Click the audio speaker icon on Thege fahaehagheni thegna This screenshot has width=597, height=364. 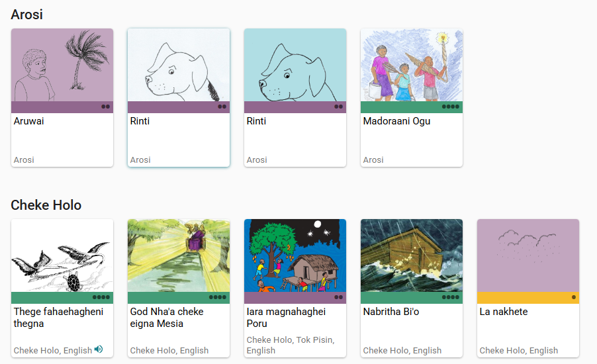pos(99,349)
